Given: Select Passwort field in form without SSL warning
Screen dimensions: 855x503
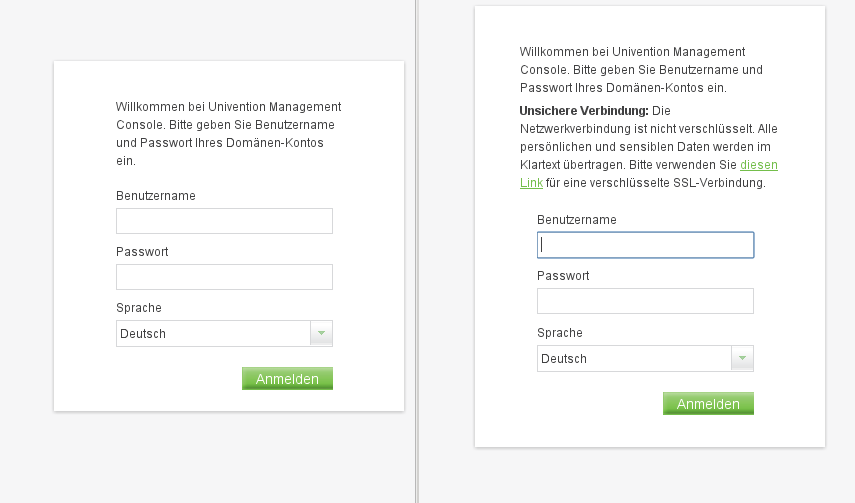Looking at the screenshot, I should point(224,277).
